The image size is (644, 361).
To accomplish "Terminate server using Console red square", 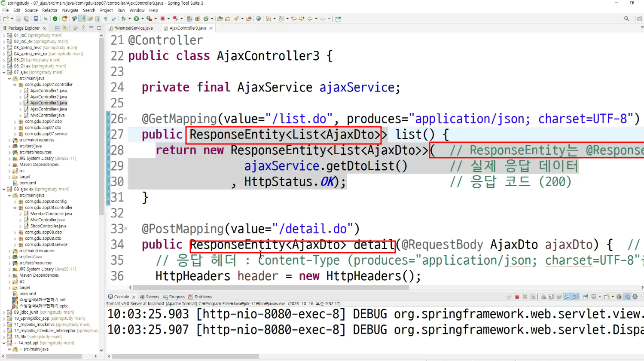I will (x=517, y=297).
